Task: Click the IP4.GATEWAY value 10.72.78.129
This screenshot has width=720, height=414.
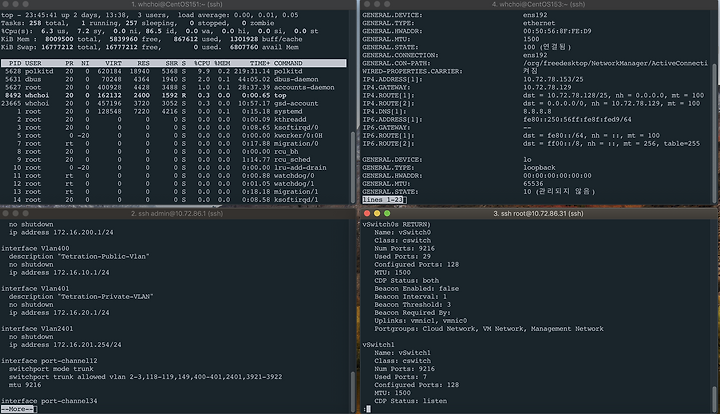Action: click(x=547, y=87)
